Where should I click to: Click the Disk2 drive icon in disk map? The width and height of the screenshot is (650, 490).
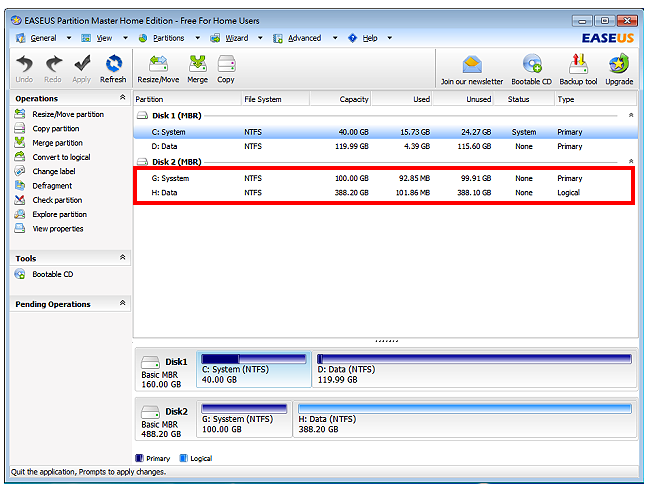(x=150, y=412)
